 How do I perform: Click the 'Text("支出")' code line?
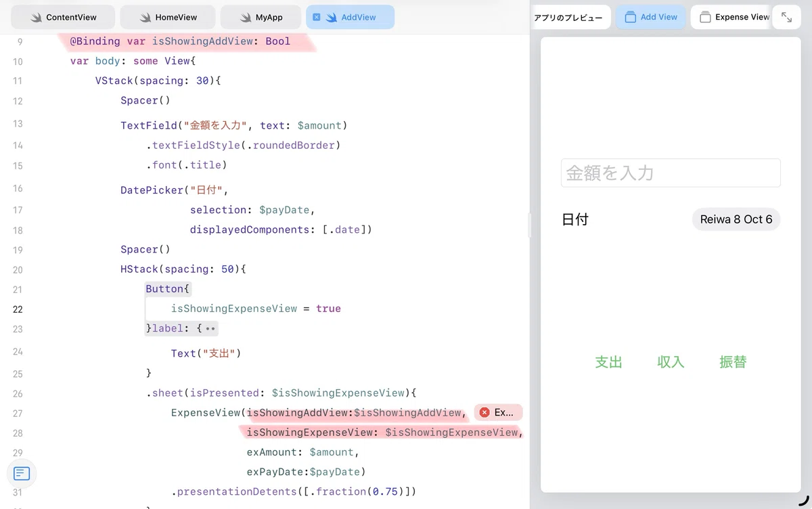tap(206, 353)
